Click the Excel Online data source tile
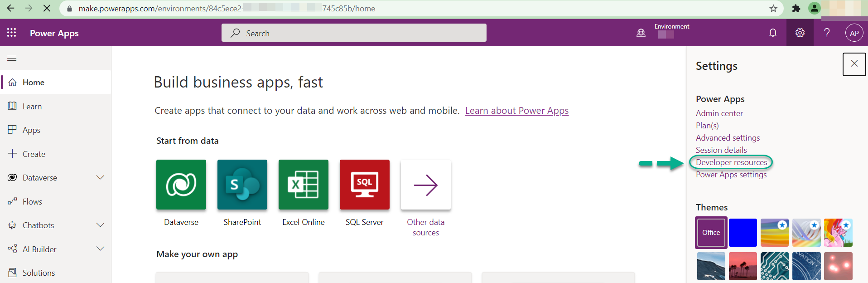The image size is (868, 283). (304, 185)
